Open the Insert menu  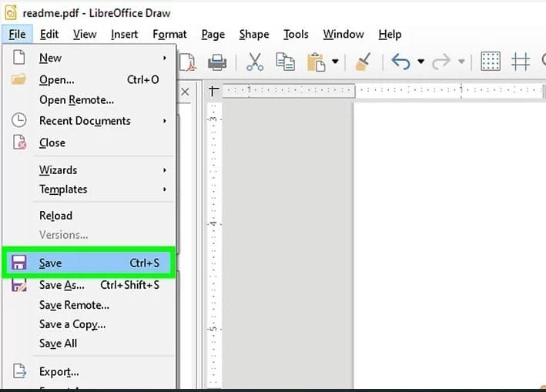pyautogui.click(x=124, y=34)
